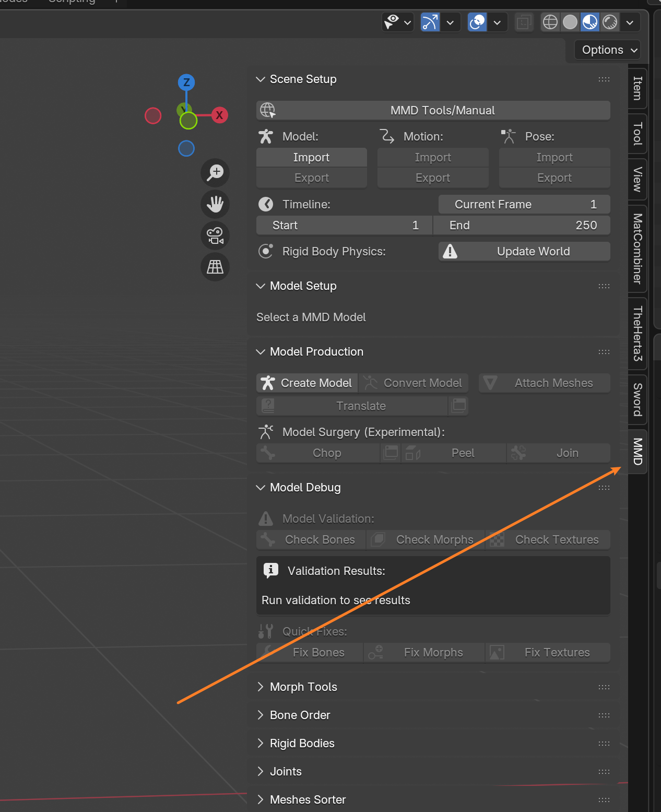
Task: Toggle the show overlays button
Action: pos(477,22)
